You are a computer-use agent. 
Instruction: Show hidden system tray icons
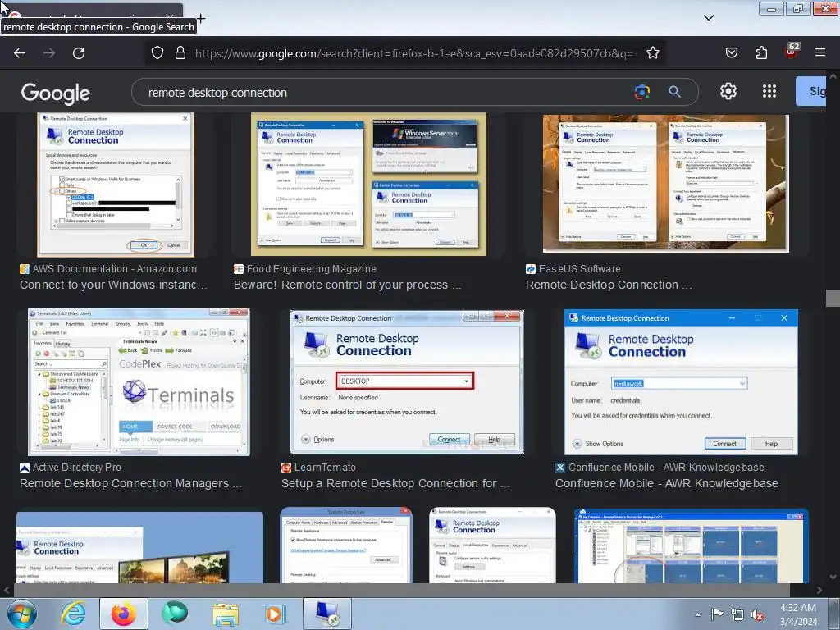tap(697, 614)
